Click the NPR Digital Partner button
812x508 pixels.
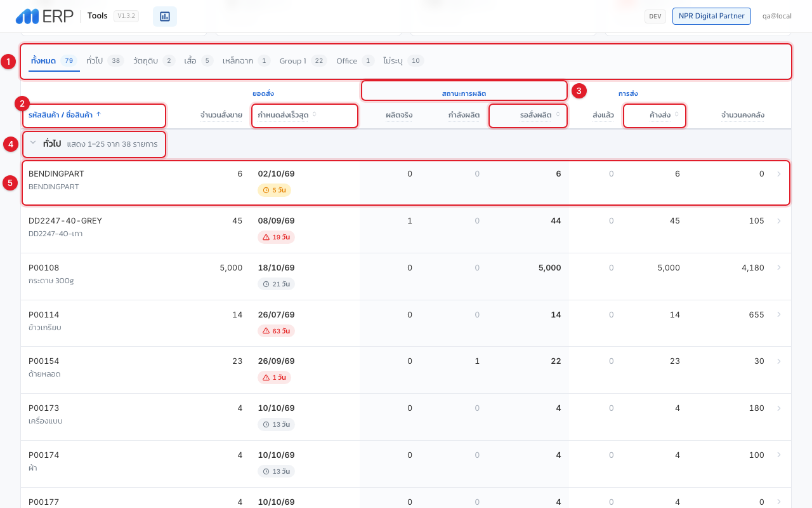coord(712,16)
